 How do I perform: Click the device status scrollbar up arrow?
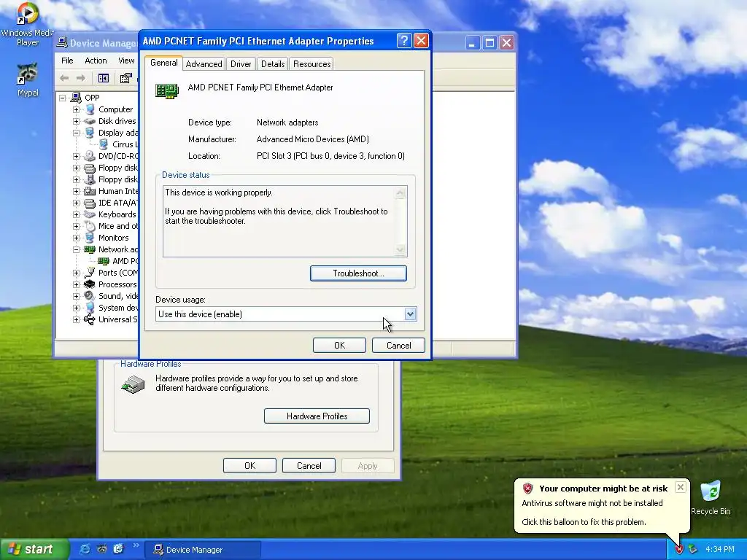400,192
